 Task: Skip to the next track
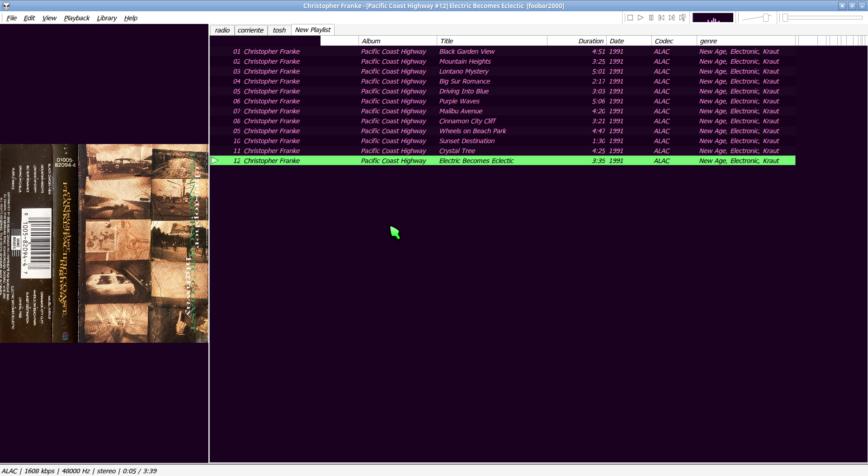coord(672,18)
